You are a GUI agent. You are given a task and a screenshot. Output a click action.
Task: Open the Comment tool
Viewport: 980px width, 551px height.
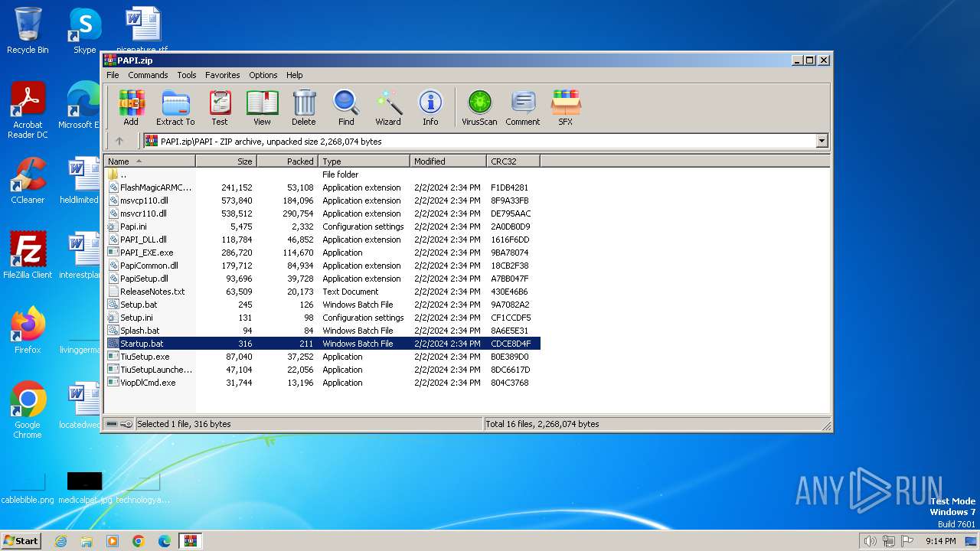coord(523,107)
